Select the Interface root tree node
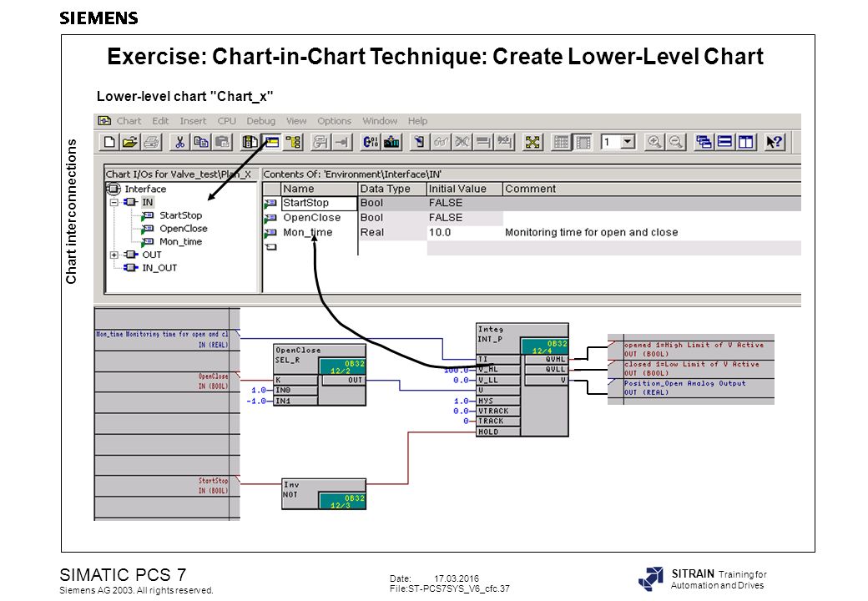This screenshot has height=601, width=868. tap(145, 189)
